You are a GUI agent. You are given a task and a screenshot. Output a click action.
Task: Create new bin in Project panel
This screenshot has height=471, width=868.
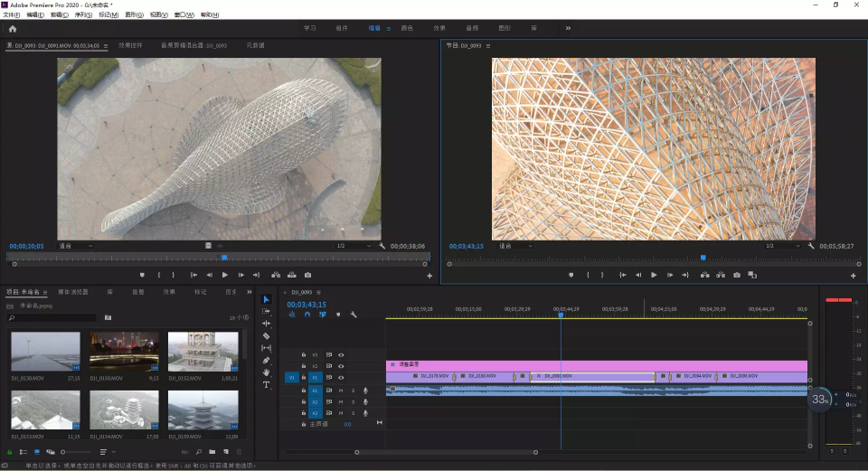[212, 452]
